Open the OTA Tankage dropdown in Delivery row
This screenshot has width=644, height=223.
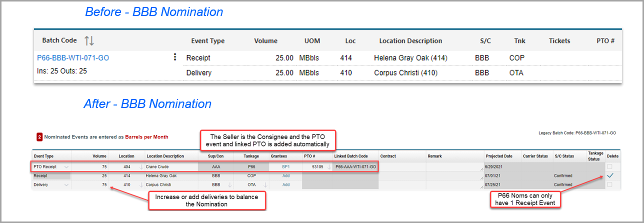[266, 184]
